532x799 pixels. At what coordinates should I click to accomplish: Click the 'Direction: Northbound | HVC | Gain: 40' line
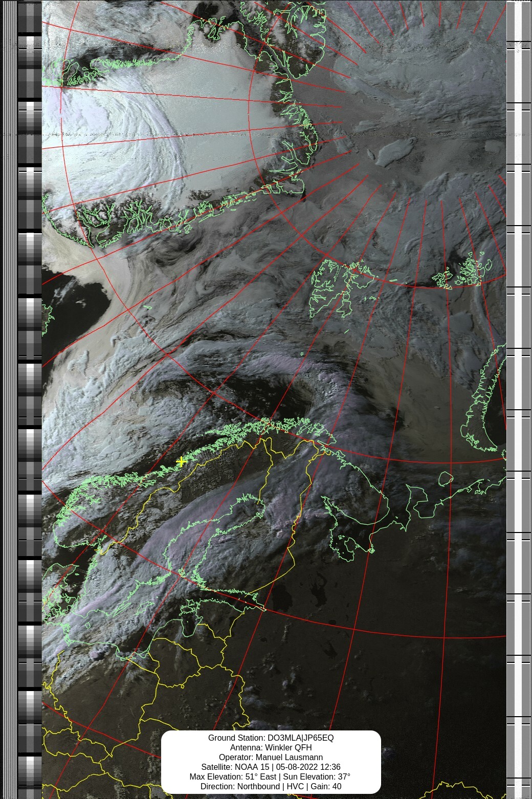(x=271, y=786)
